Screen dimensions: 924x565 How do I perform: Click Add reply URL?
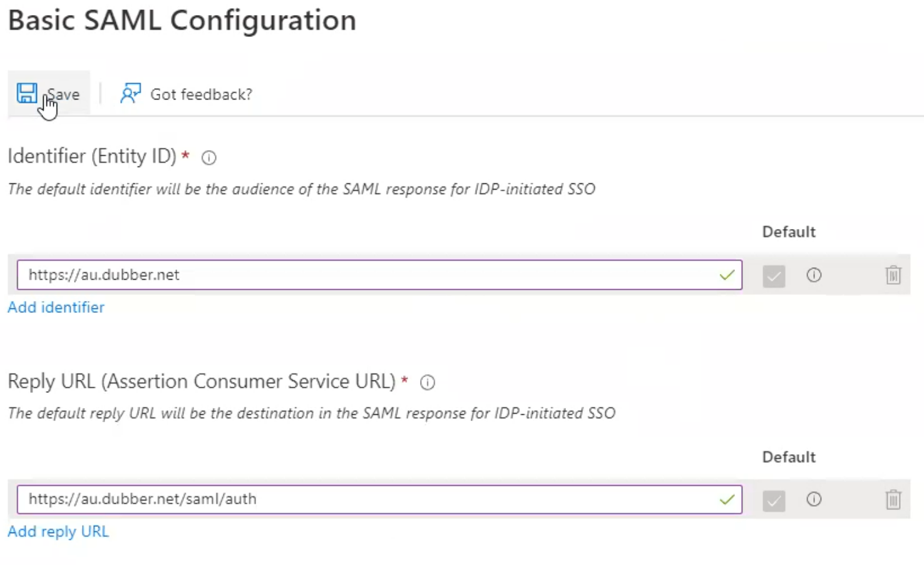coord(58,531)
